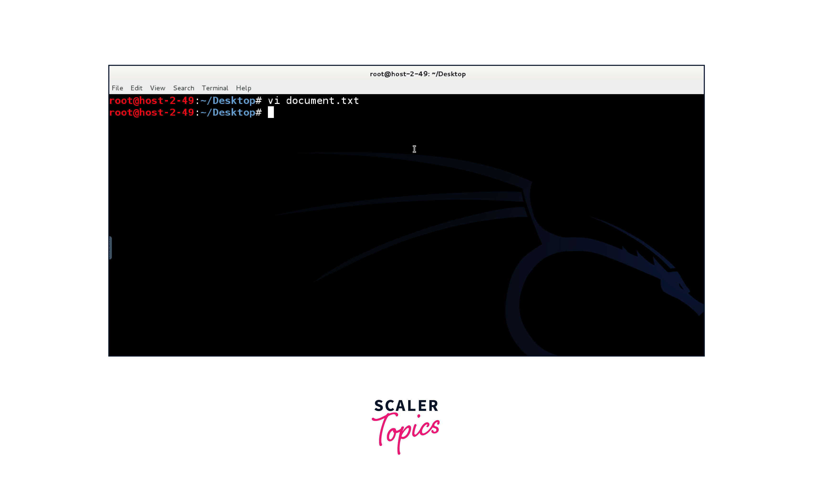
Task: Click red 'root@host-2-49' on the first line
Action: coord(151,101)
